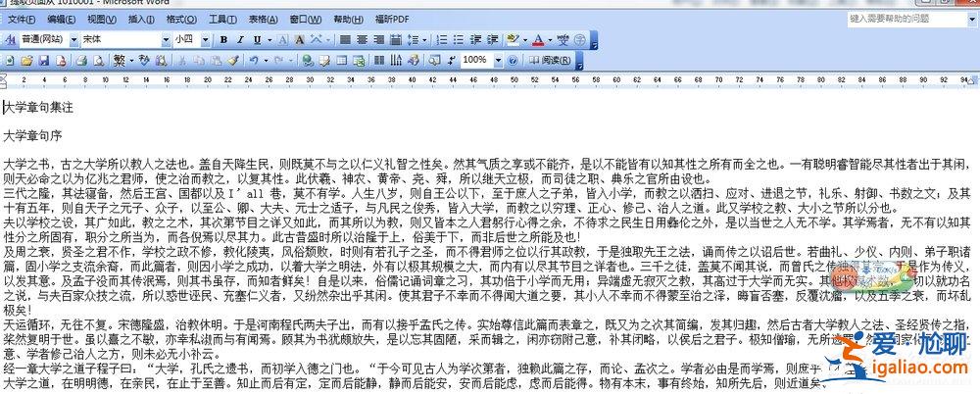Toggle Bold formatting

click(223, 40)
